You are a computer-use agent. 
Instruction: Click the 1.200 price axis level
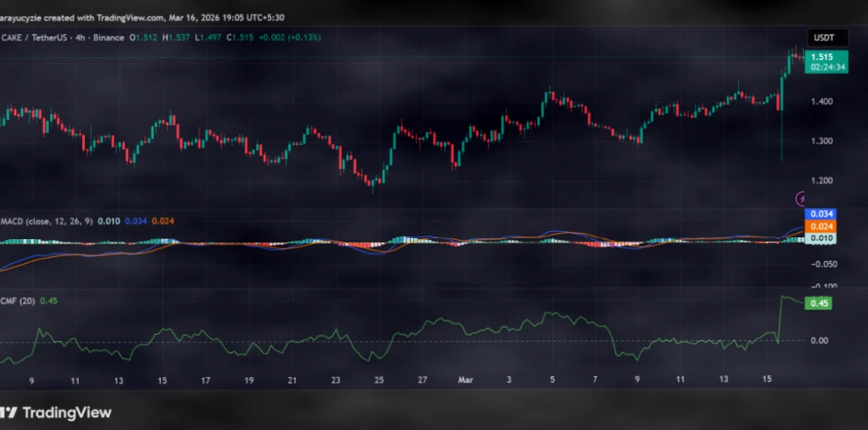click(821, 181)
